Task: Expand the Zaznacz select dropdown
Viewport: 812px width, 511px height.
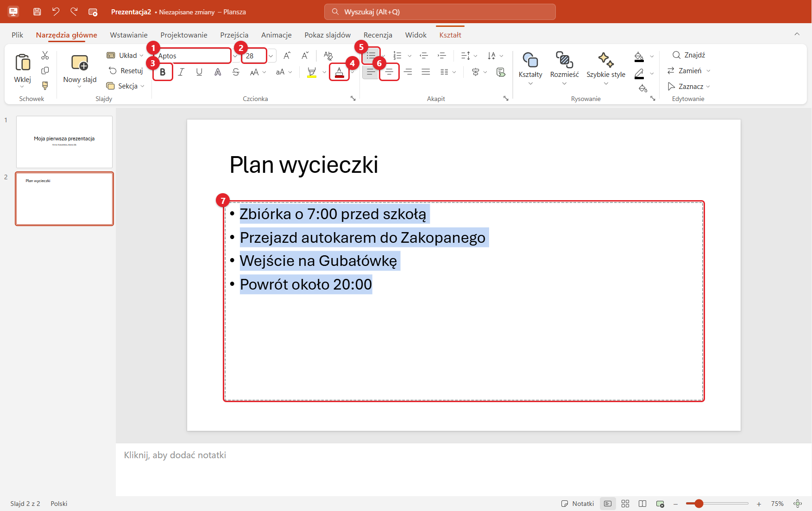Action: point(688,87)
